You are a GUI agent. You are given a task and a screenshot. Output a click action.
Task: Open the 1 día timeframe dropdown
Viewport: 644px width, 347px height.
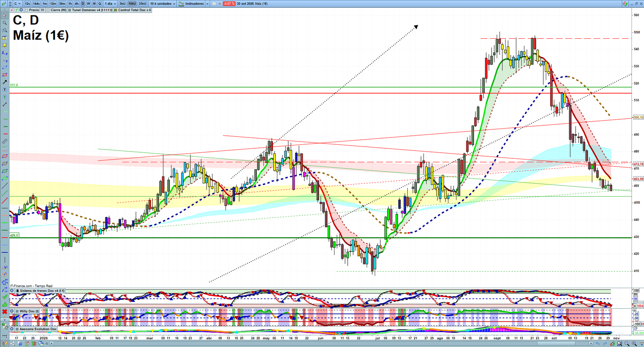click(x=110, y=4)
